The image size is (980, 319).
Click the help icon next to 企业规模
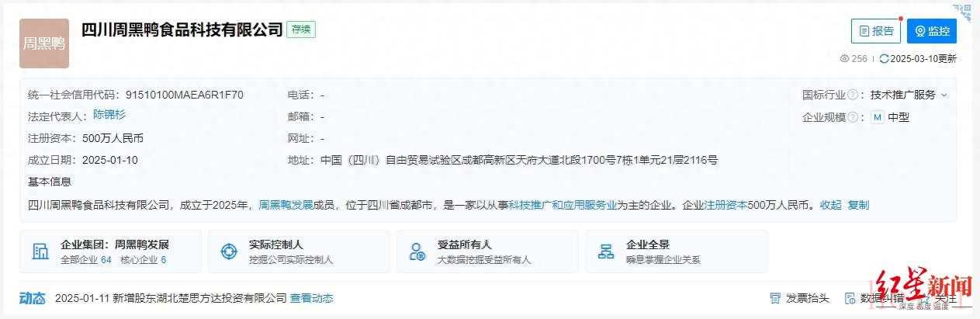click(x=853, y=117)
